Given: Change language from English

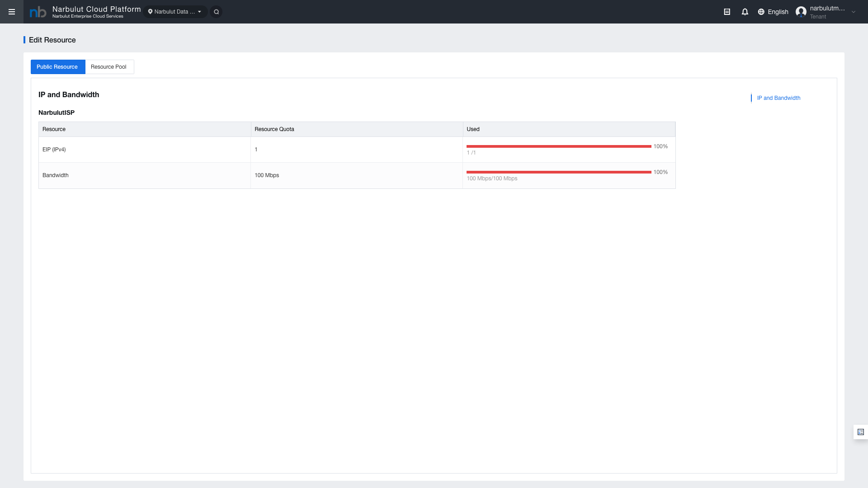Looking at the screenshot, I should [x=778, y=12].
